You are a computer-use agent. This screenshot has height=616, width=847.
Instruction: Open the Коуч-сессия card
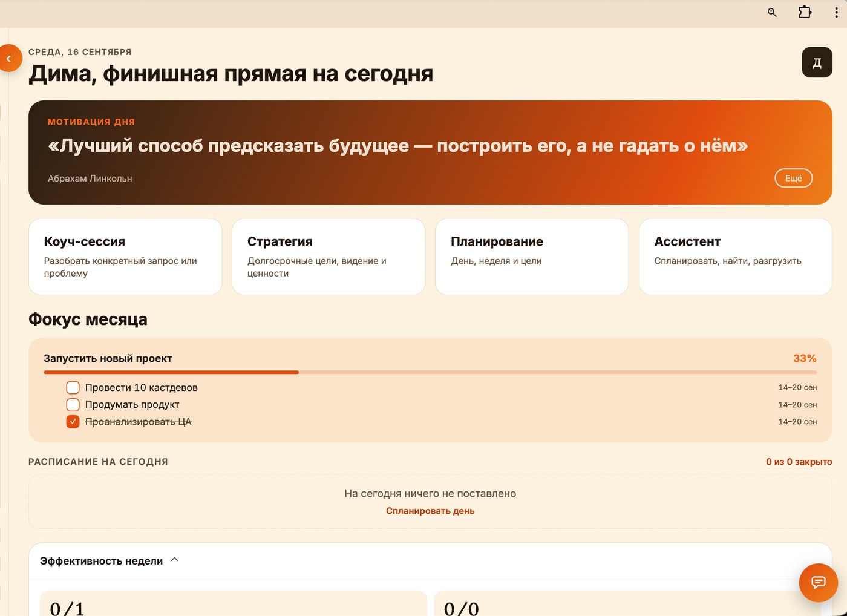click(125, 257)
